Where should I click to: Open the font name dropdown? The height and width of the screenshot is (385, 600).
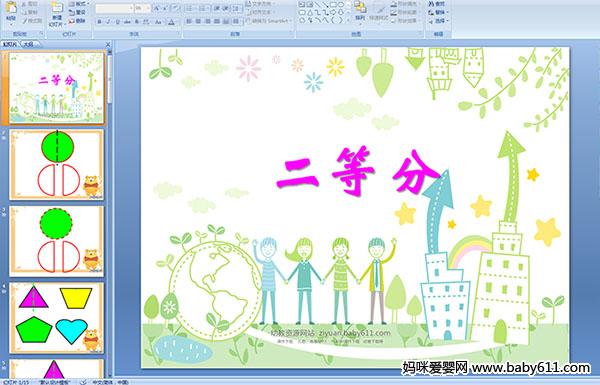[130, 8]
